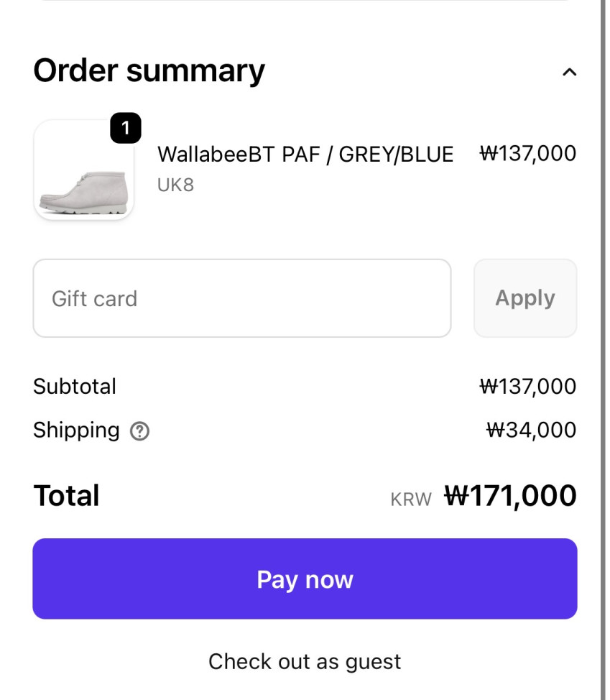Click the UK8 size label
610x700 pixels.
[175, 185]
